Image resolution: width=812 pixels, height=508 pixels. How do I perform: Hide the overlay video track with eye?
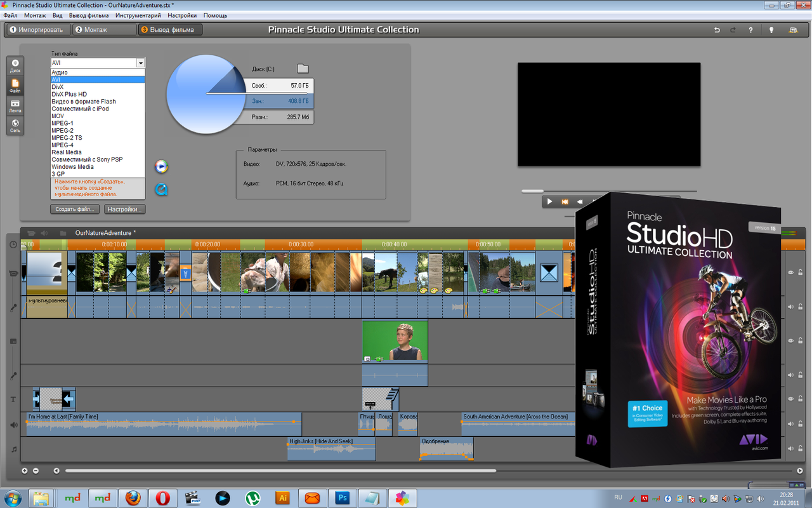pyautogui.click(x=790, y=341)
